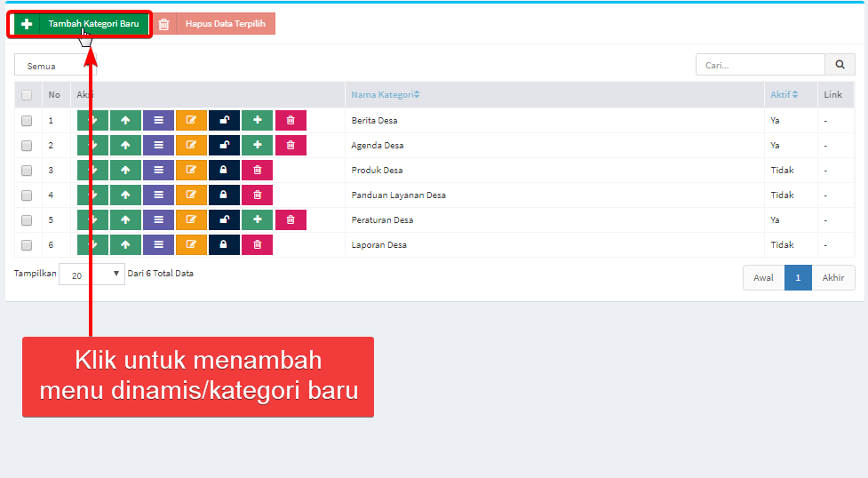Screen dimensions: 868x478
Task: Move Produk Desa up with arrow icon
Action: click(x=125, y=170)
